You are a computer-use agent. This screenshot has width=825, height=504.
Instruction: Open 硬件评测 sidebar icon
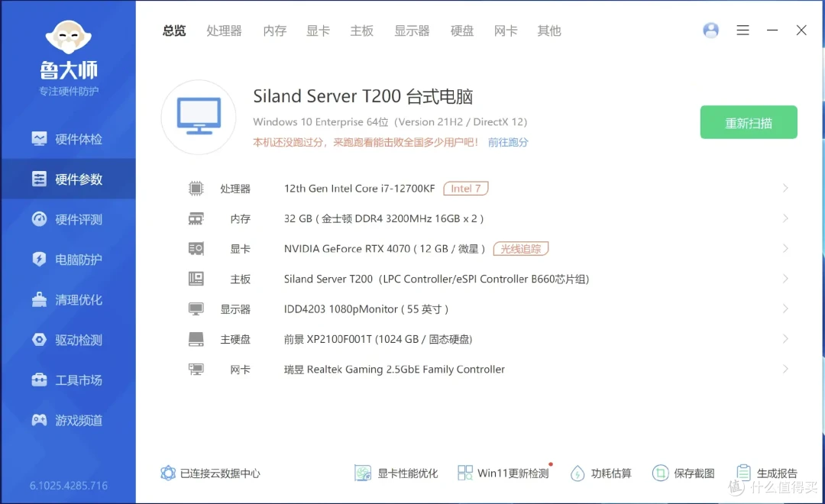tap(39, 219)
